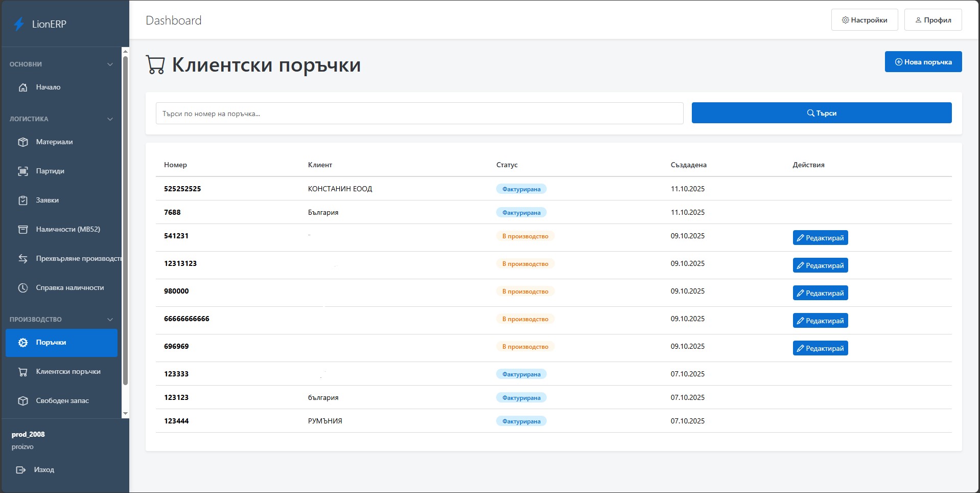
Task: Click the Изход logout icon
Action: [x=20, y=469]
